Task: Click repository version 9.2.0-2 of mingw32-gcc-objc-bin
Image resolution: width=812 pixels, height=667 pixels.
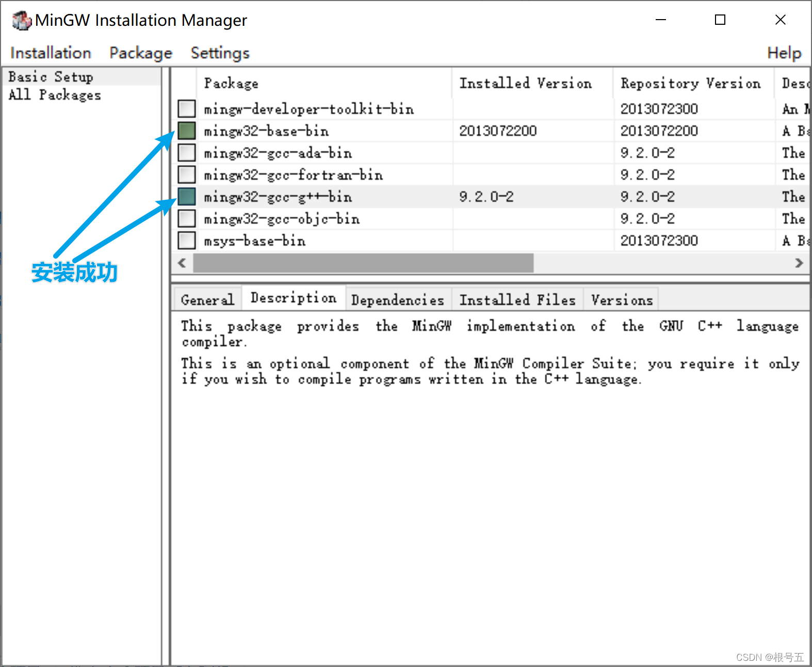Action: click(647, 218)
